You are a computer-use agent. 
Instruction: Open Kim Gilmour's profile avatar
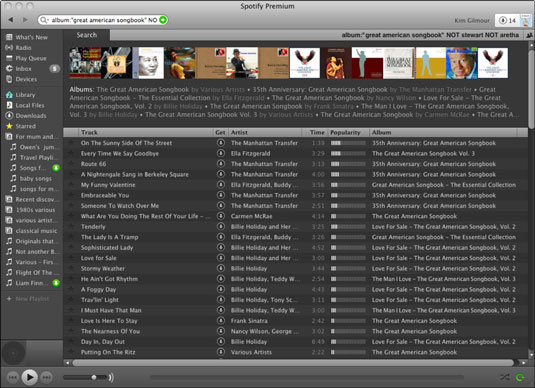pyautogui.click(x=525, y=21)
